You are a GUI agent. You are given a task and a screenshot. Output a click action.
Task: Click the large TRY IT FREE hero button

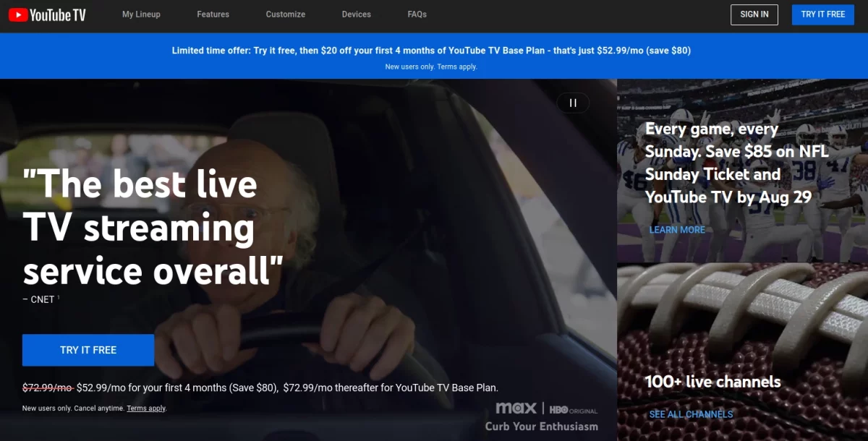pyautogui.click(x=88, y=350)
